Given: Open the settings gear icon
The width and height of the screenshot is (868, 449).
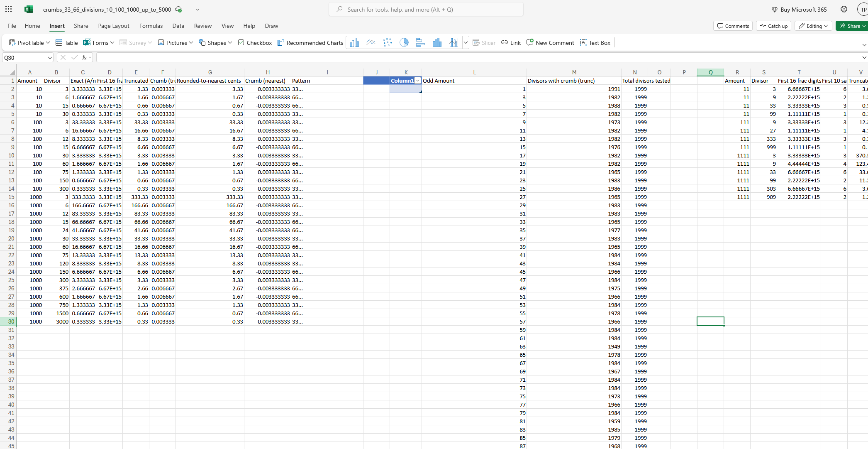Looking at the screenshot, I should [x=844, y=9].
